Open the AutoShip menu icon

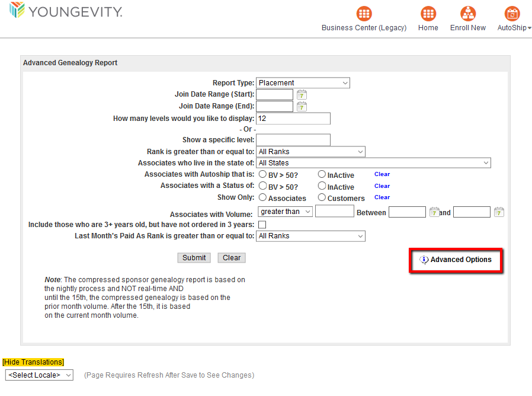click(512, 14)
